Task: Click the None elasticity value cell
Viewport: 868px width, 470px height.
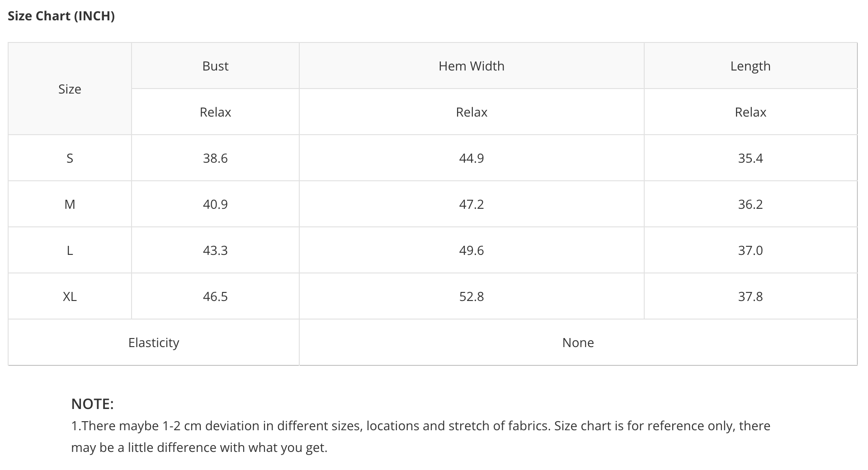Action: (578, 343)
